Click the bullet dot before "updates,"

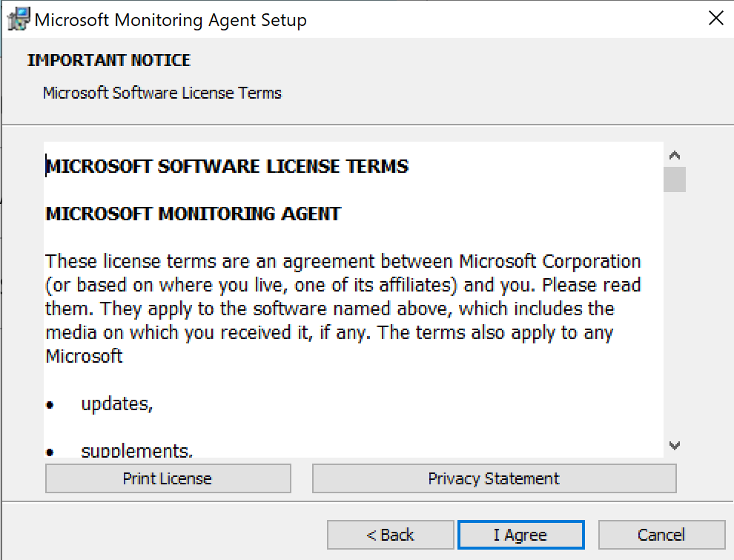tap(50, 406)
